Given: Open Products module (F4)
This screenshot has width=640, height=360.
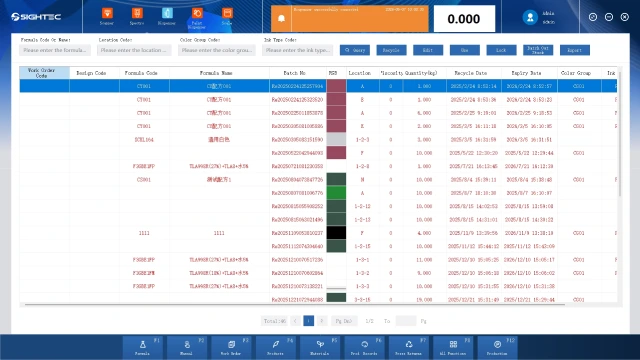Looking at the screenshot, I should (276, 347).
